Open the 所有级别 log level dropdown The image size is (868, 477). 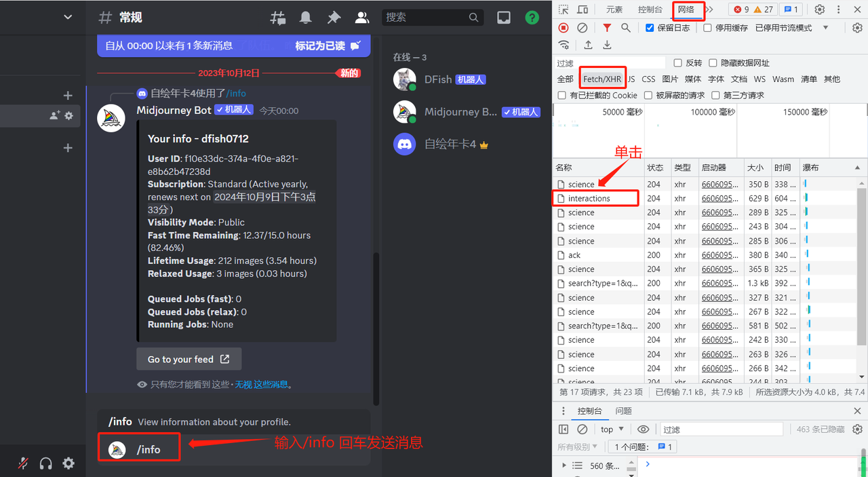tap(578, 446)
